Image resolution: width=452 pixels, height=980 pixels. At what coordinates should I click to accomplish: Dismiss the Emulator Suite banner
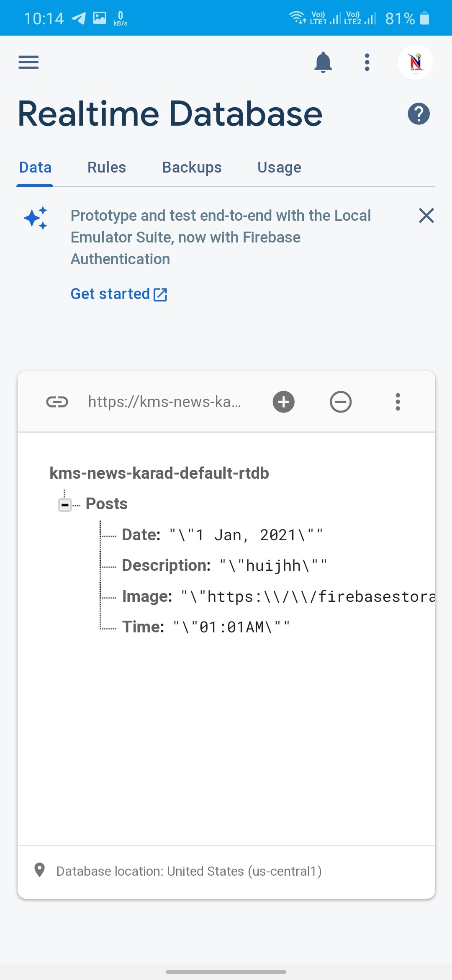[426, 216]
